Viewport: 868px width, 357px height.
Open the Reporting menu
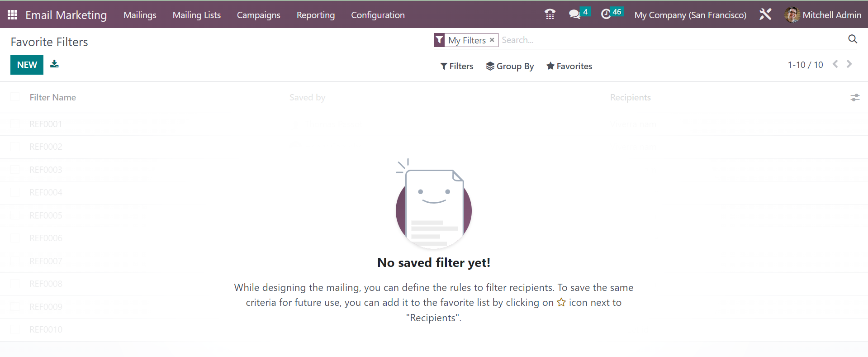tap(316, 15)
